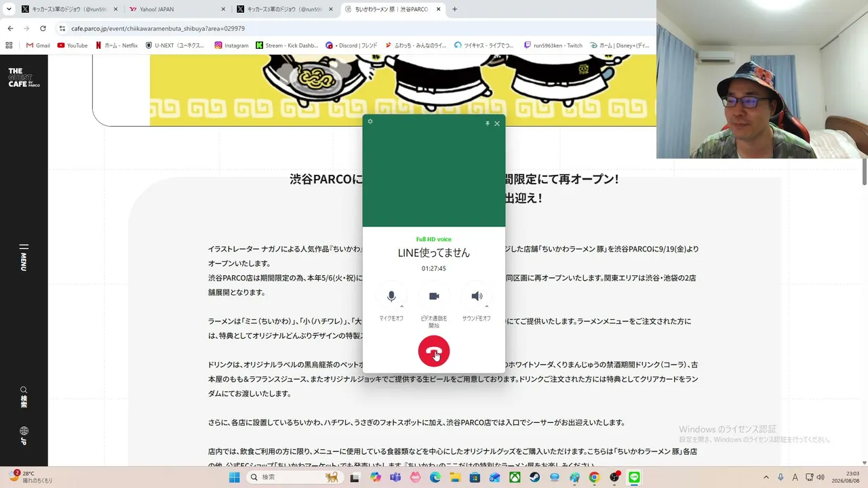This screenshot has width=868, height=488.
Task: Close the Yahoo! JAPAN tab
Action: [223, 9]
